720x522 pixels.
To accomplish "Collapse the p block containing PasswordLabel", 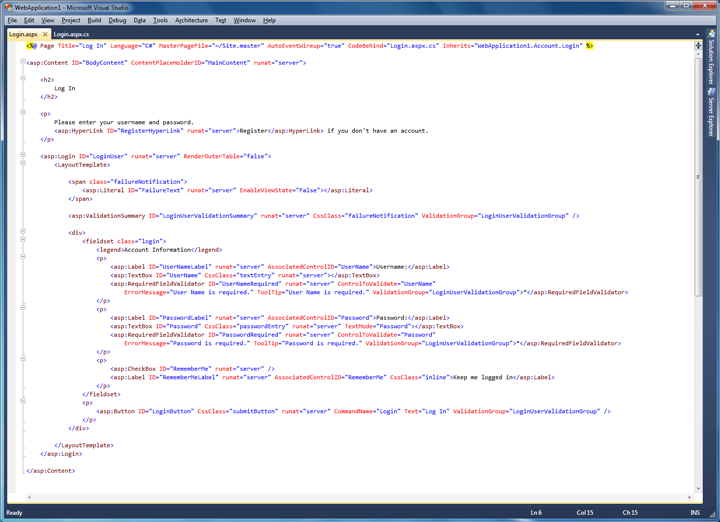I will [x=22, y=308].
